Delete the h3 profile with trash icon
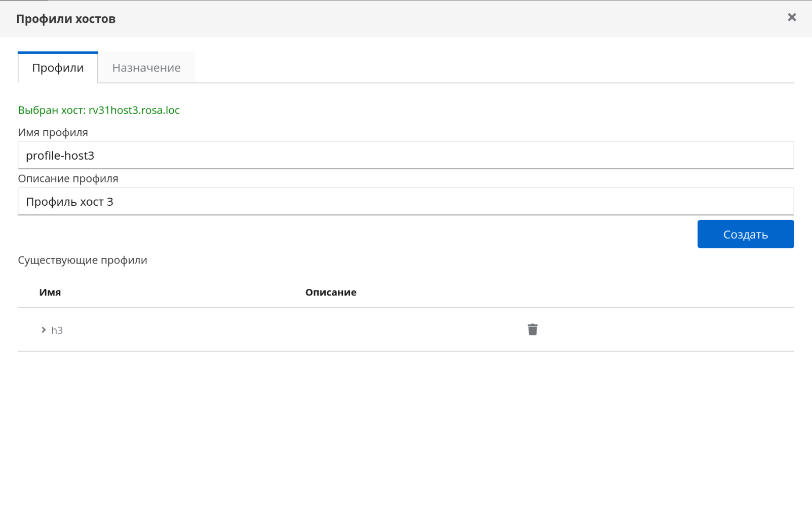Image resolution: width=812 pixels, height=524 pixels. point(532,329)
